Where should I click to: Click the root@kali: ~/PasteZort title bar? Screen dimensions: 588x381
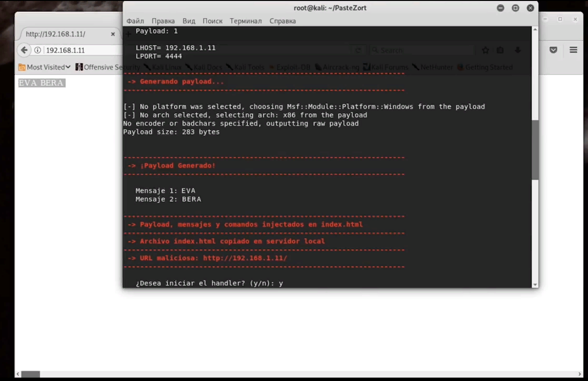click(330, 8)
